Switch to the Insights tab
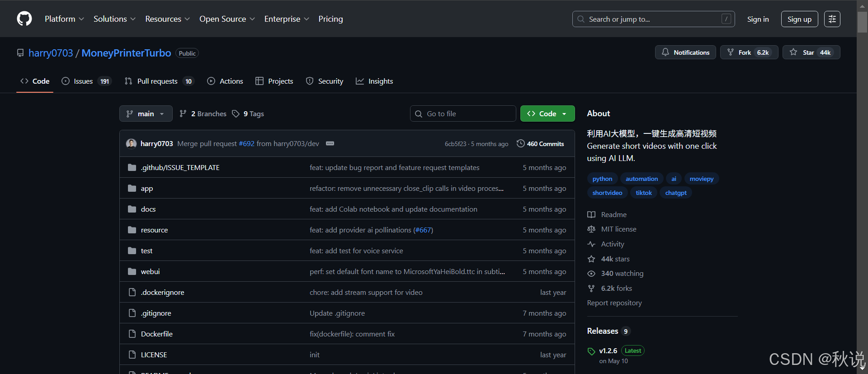The width and height of the screenshot is (868, 374). 374,81
